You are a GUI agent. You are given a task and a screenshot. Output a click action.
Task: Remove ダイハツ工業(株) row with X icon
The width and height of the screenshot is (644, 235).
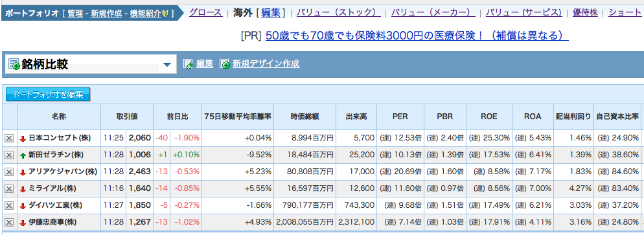8,205
